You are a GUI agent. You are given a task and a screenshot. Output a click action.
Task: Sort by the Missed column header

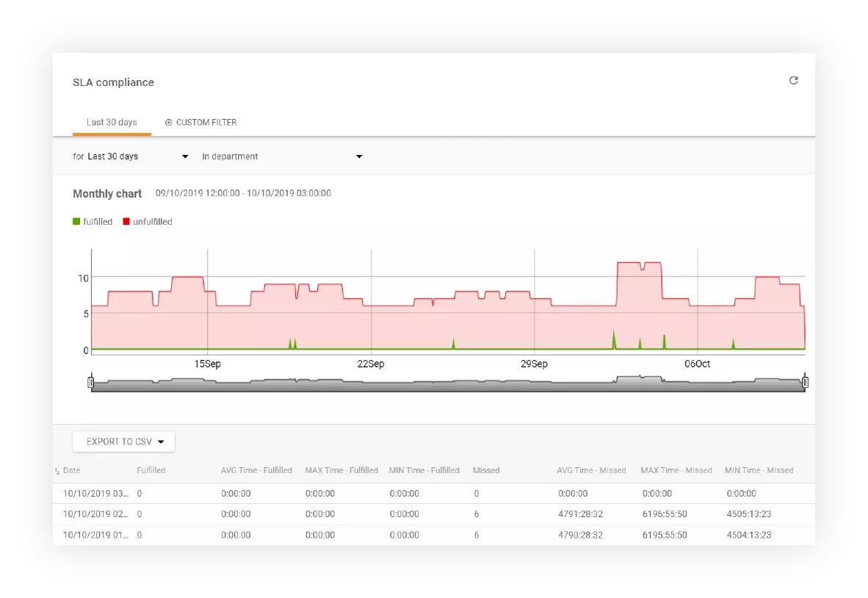click(x=485, y=470)
